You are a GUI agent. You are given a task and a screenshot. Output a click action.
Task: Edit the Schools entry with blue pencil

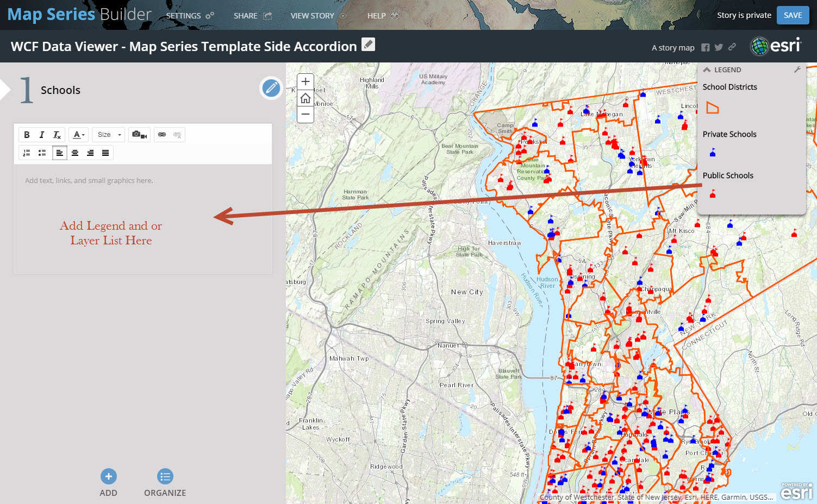pos(271,88)
